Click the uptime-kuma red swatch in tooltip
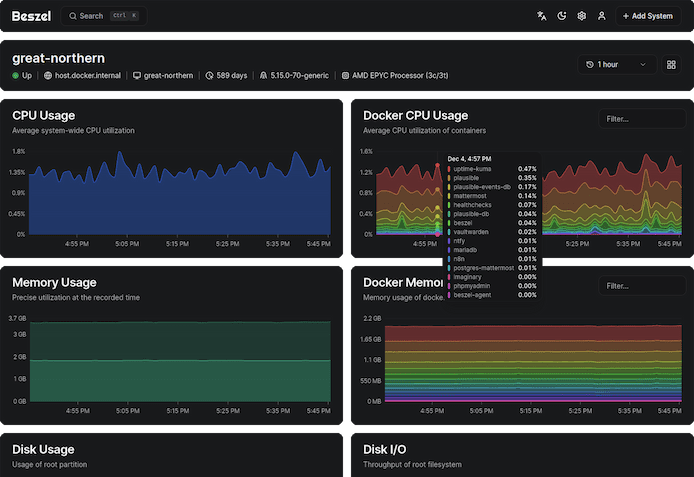 (x=449, y=169)
